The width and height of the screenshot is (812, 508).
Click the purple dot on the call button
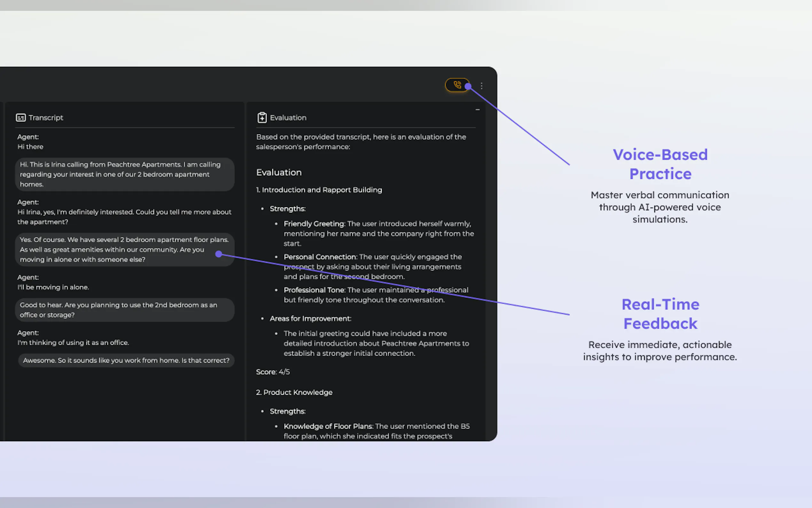pos(468,86)
